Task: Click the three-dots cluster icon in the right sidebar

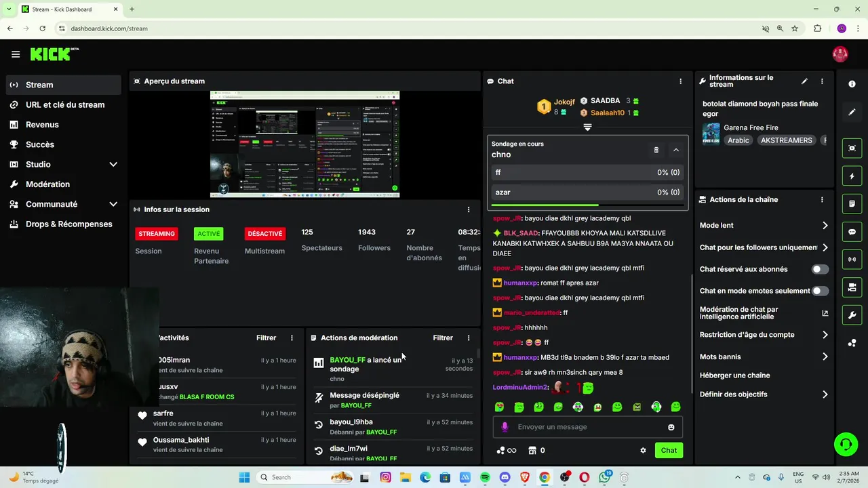Action: click(x=852, y=343)
